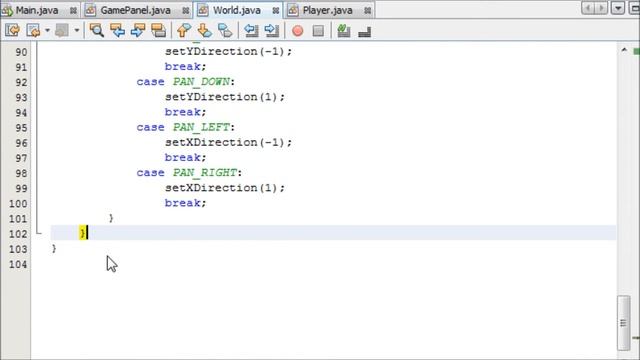Image resolution: width=640 pixels, height=360 pixels.
Task: Go back in editor navigation history
Action: coord(33,30)
